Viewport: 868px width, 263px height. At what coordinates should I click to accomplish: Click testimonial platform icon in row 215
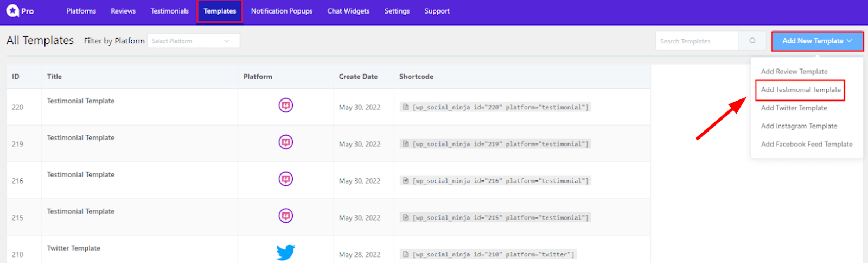(x=286, y=216)
